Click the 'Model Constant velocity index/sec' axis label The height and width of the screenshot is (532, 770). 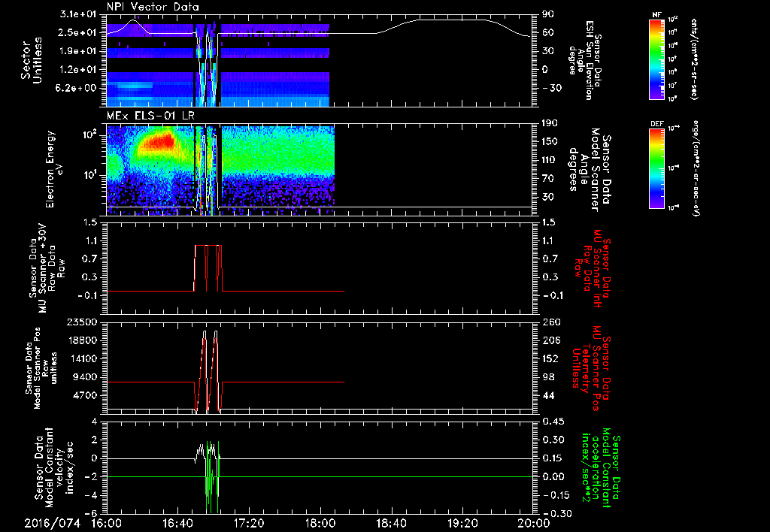[x=53, y=467]
